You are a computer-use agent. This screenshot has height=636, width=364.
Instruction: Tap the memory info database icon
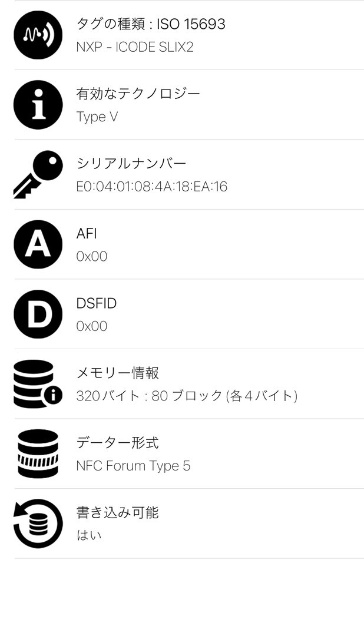pos(38,384)
